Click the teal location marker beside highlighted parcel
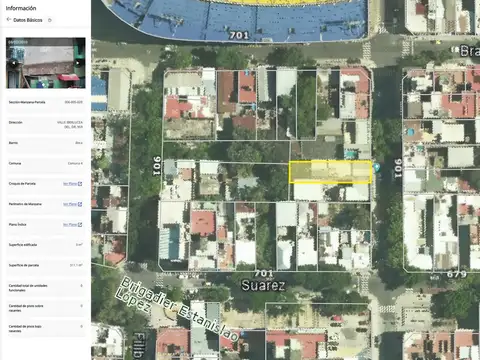The image size is (480, 360). (377, 167)
